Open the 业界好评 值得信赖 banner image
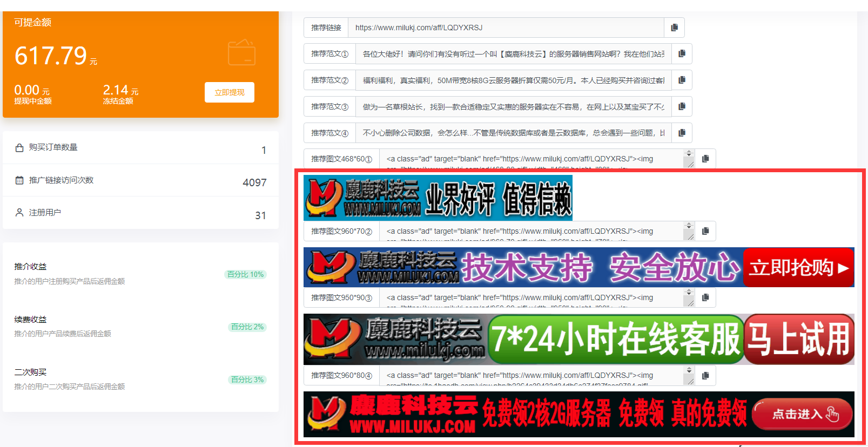Viewport: 868px width, 447px height. click(438, 198)
